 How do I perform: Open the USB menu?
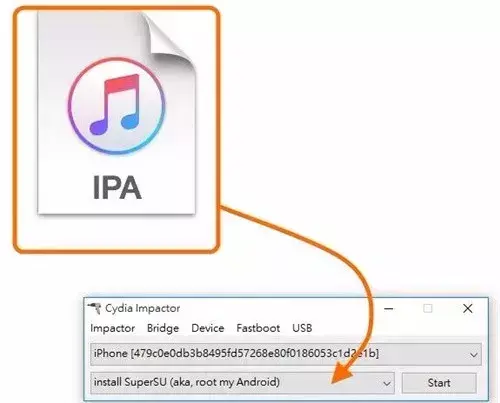(302, 328)
